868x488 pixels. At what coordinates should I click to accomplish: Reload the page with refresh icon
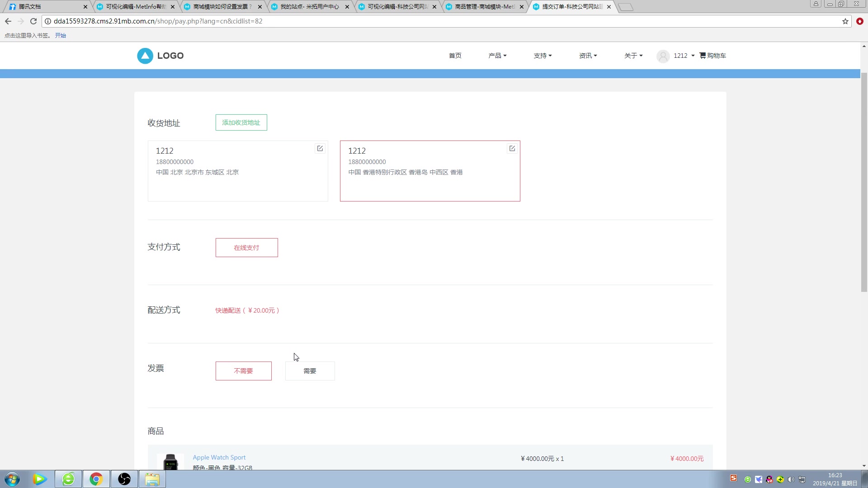tap(33, 21)
